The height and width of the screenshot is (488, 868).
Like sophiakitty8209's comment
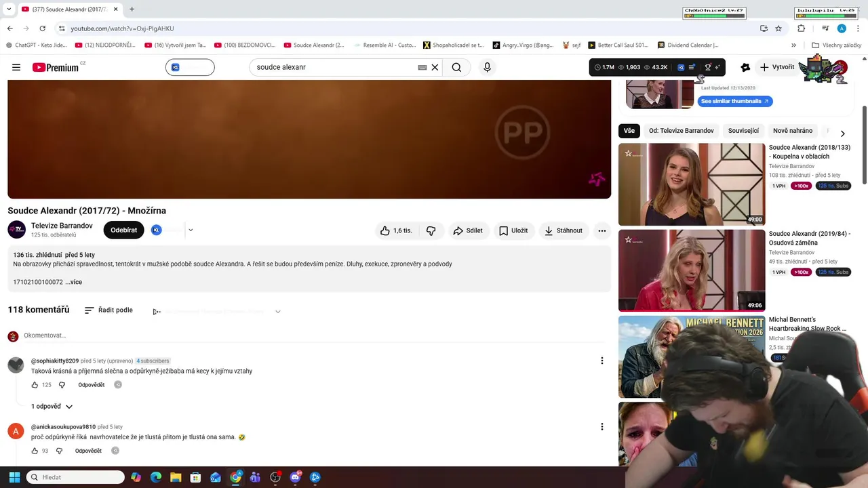coord(35,385)
